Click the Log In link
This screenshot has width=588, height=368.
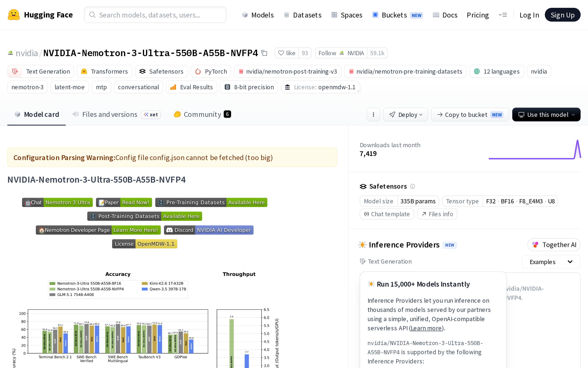(529, 15)
